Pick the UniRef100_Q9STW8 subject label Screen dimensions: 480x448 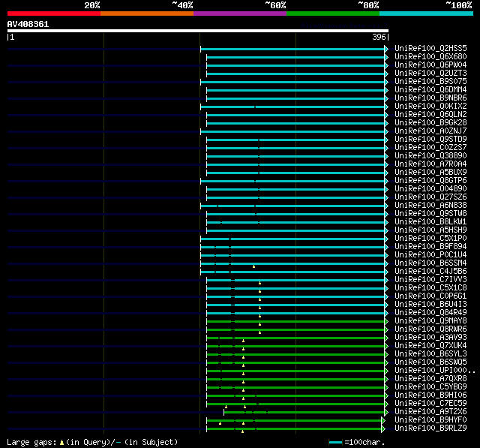pyautogui.click(x=430, y=214)
